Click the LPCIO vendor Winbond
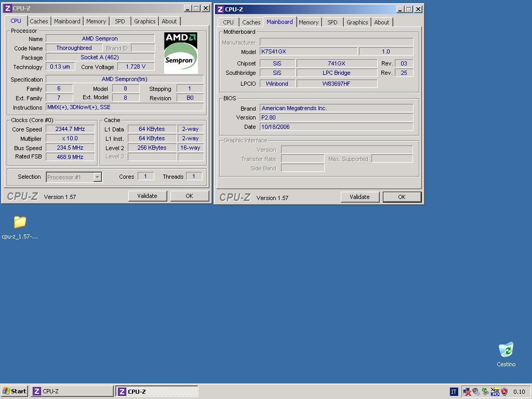Screen dimensions: 532x399 tap(277, 84)
